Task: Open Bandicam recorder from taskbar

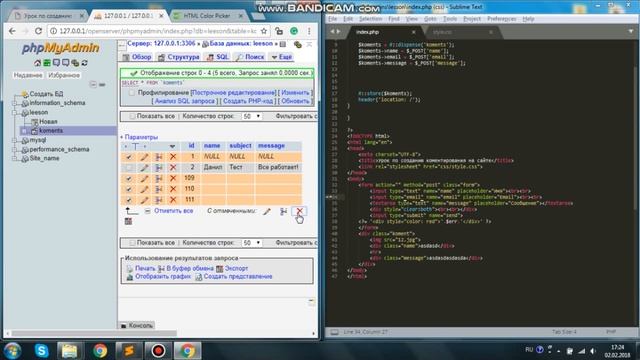Action: click(158, 351)
